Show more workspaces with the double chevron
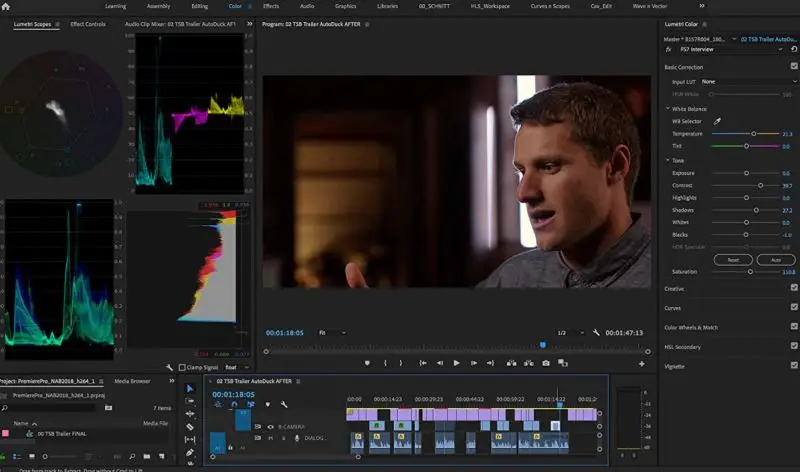The image size is (800, 472). click(702, 6)
